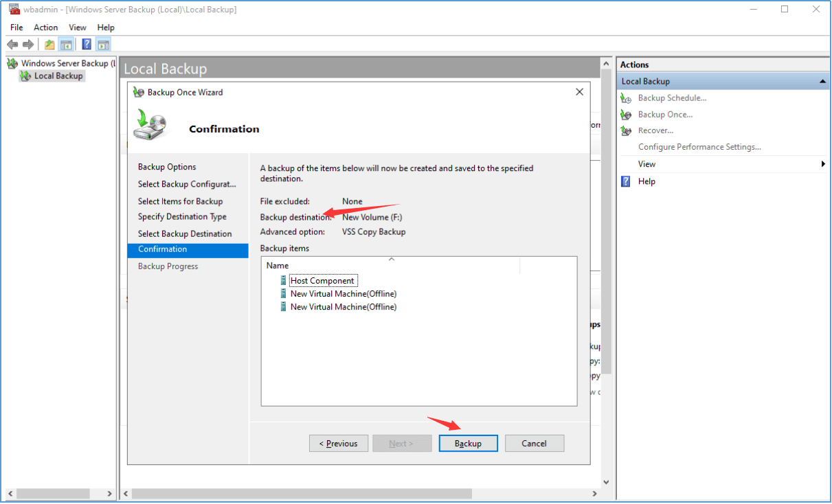
Task: Click the Forward arrow in the toolbar
Action: tap(28, 45)
